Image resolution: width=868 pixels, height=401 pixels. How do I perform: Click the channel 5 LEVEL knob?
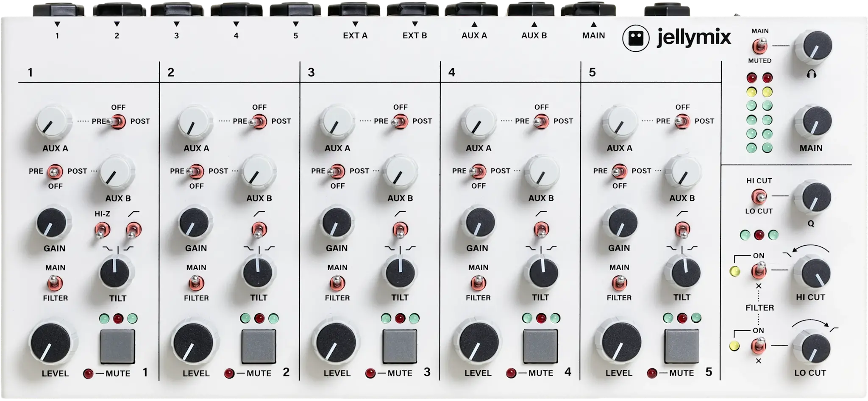[618, 344]
